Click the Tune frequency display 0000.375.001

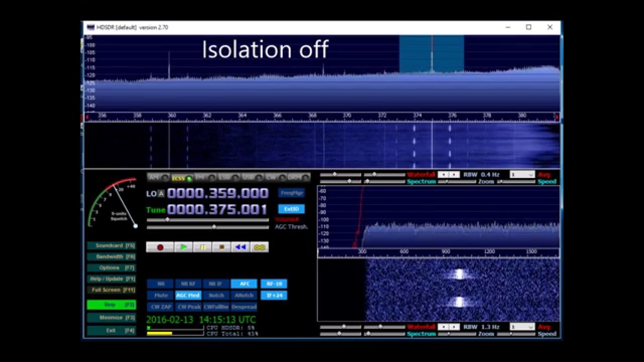pyautogui.click(x=218, y=210)
